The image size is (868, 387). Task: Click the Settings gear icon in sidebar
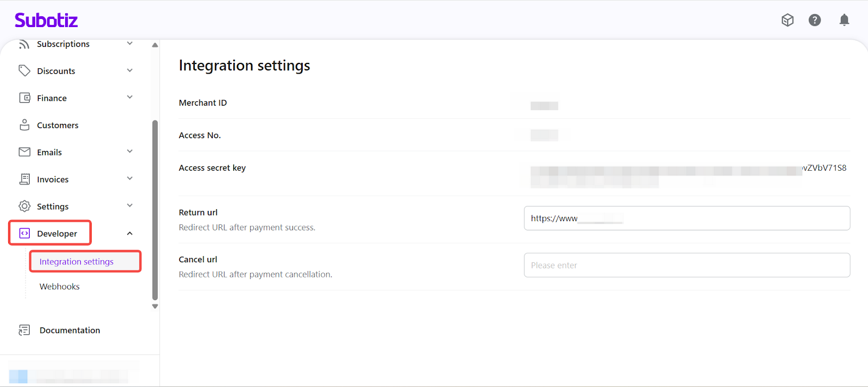pyautogui.click(x=24, y=206)
